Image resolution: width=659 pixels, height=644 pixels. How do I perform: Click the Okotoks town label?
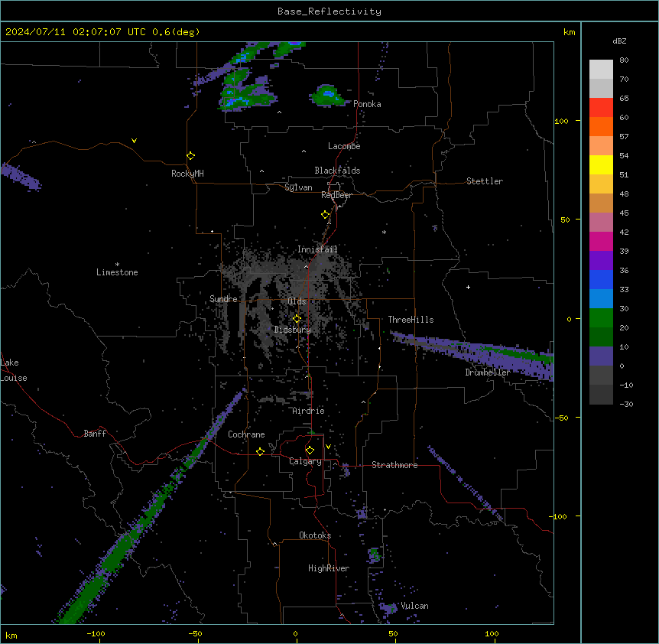(x=315, y=535)
